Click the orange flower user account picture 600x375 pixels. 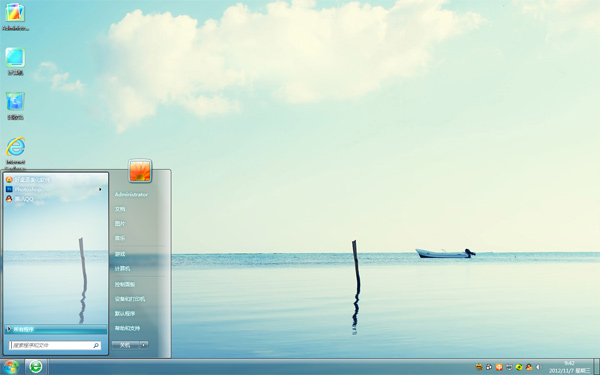tap(140, 170)
